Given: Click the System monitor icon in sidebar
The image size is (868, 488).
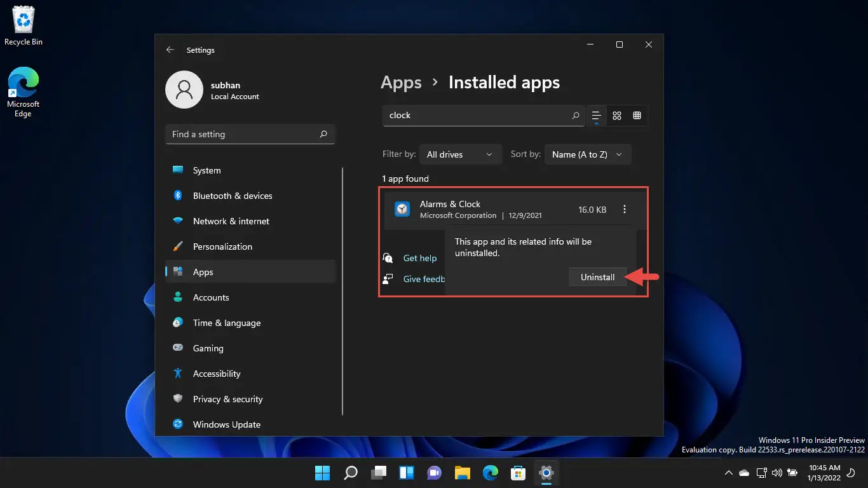Looking at the screenshot, I should [x=179, y=170].
